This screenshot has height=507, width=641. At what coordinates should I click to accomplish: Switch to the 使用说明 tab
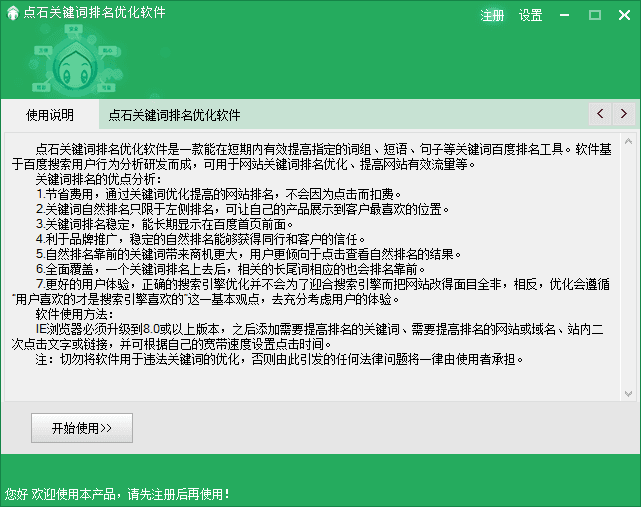tap(50, 115)
